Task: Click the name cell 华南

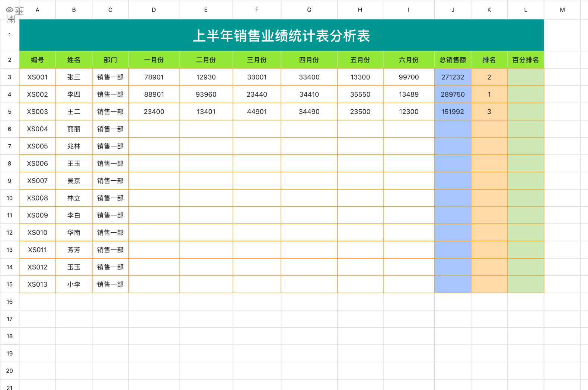Action: pyautogui.click(x=74, y=232)
